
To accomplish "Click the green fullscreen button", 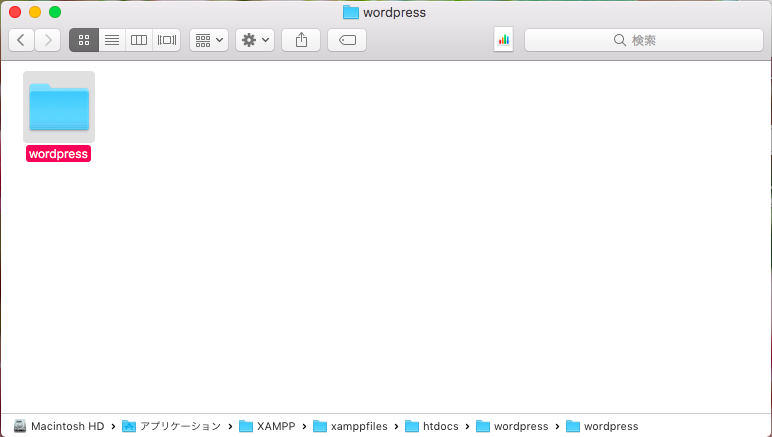I will click(55, 12).
